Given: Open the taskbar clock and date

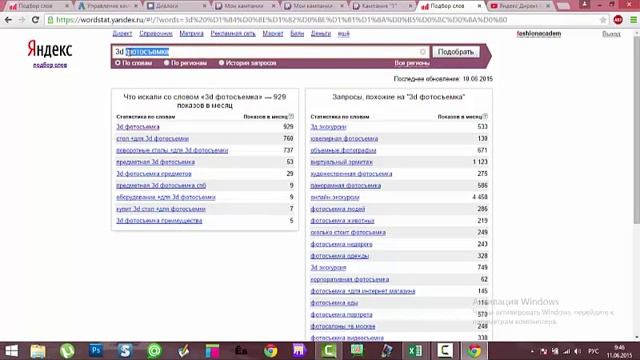Looking at the screenshot, I should tap(620, 351).
